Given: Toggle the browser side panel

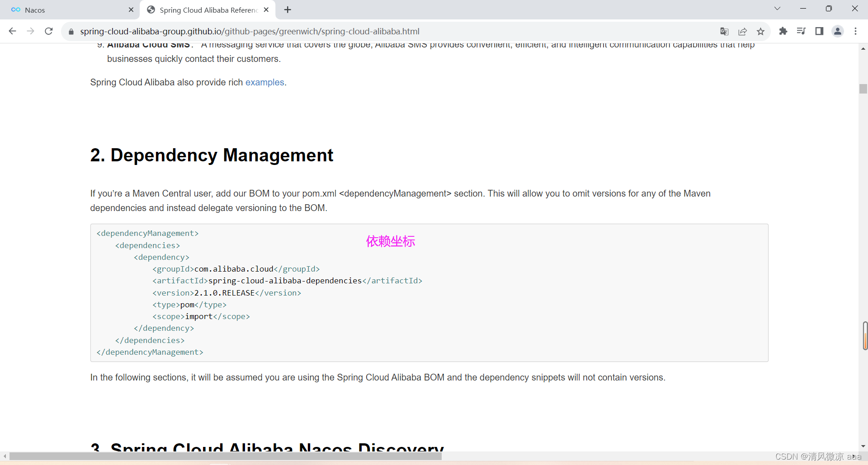Looking at the screenshot, I should pyautogui.click(x=819, y=31).
